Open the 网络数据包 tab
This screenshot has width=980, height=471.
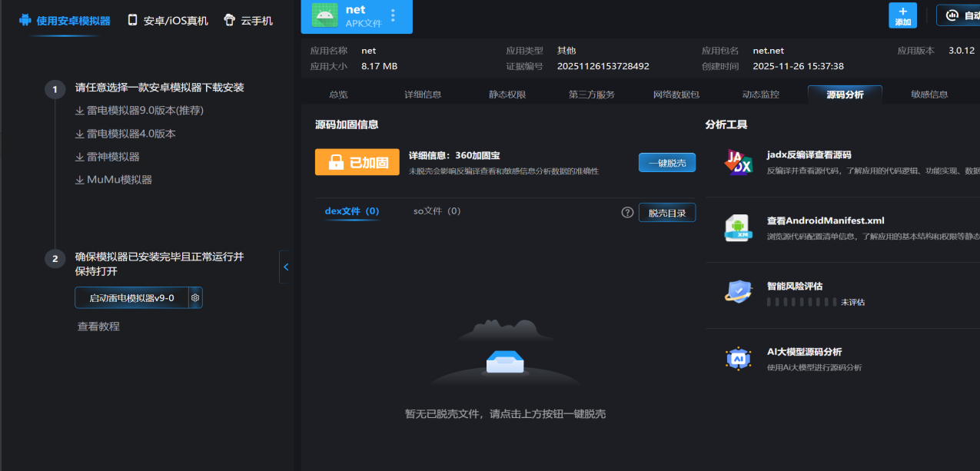676,95
